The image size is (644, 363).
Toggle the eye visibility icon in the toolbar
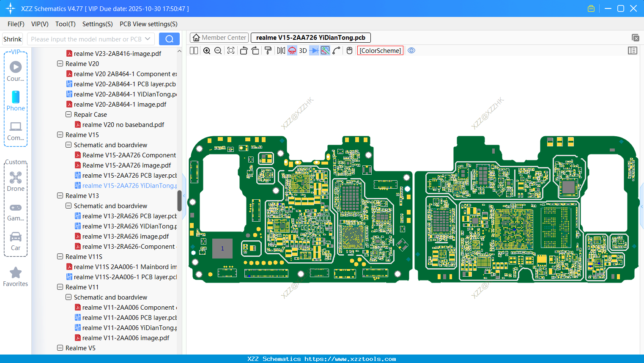411,51
